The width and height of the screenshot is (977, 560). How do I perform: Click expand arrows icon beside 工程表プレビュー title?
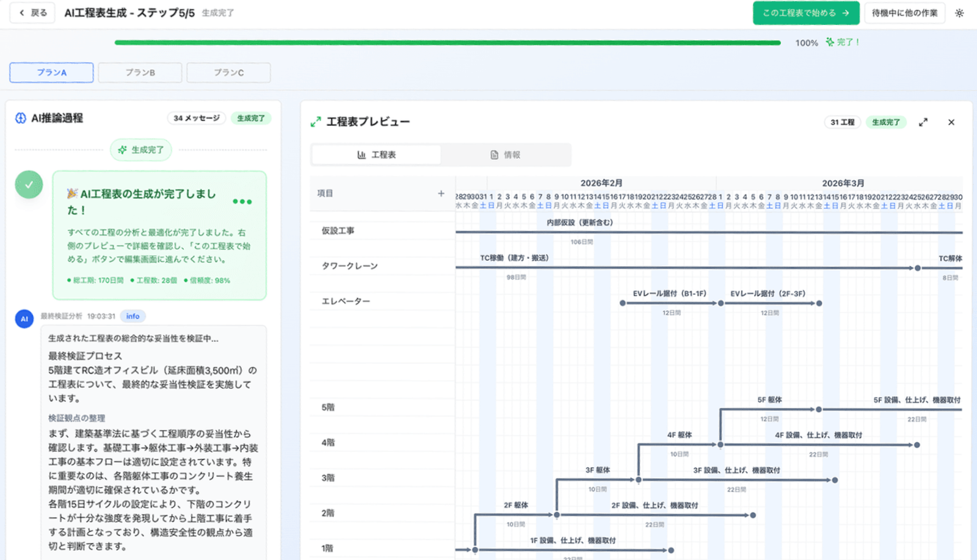[x=316, y=122]
